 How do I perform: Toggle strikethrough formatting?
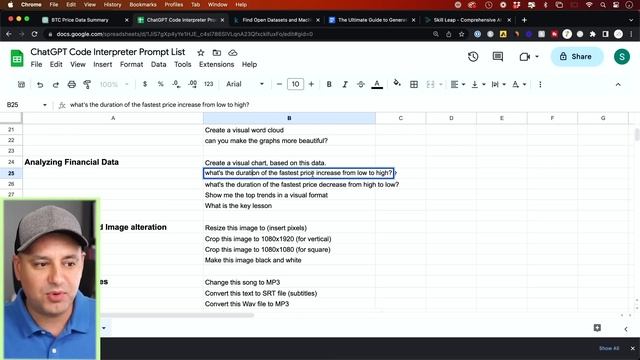(361, 84)
